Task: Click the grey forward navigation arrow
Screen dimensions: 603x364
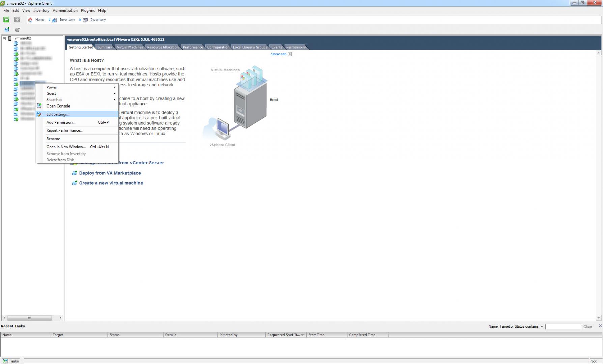Action: [x=17, y=20]
